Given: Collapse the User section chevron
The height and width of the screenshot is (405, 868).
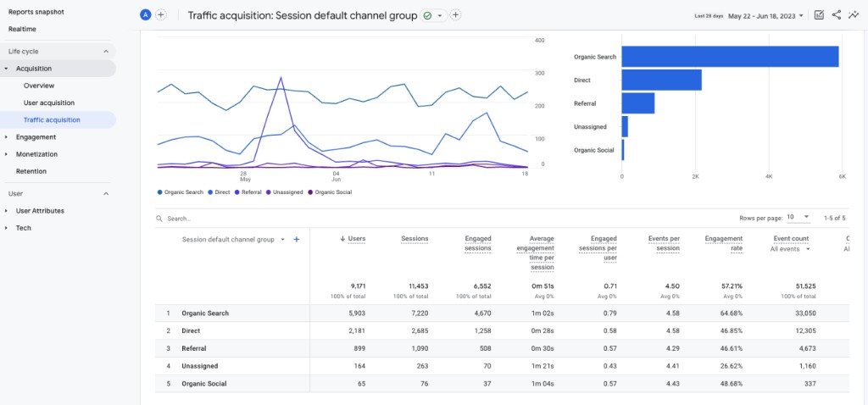Looking at the screenshot, I should click(106, 194).
